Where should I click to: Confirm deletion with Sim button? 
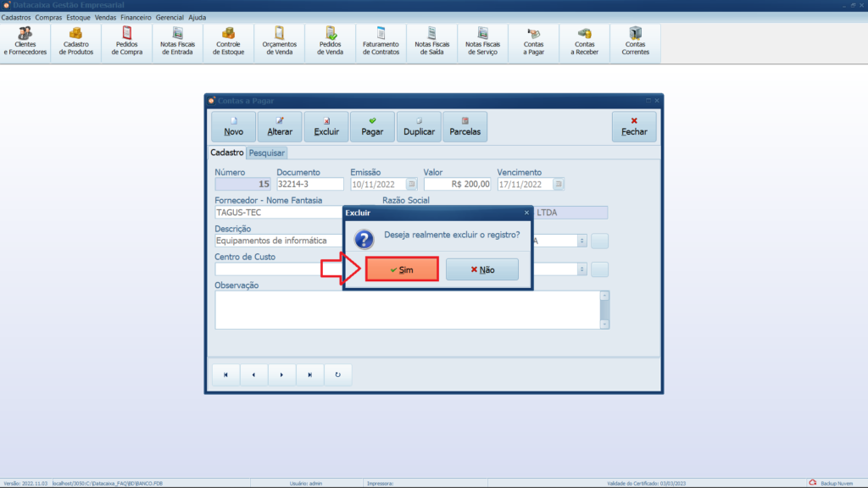(402, 269)
